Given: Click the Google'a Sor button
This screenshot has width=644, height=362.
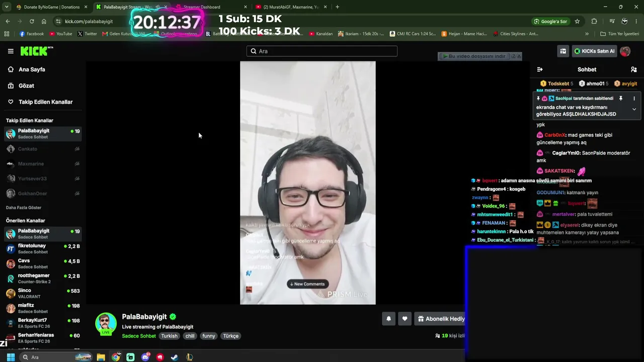Looking at the screenshot, I should point(551,21).
